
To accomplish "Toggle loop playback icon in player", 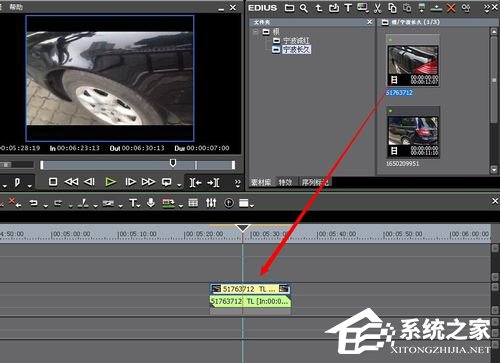I will click(166, 182).
